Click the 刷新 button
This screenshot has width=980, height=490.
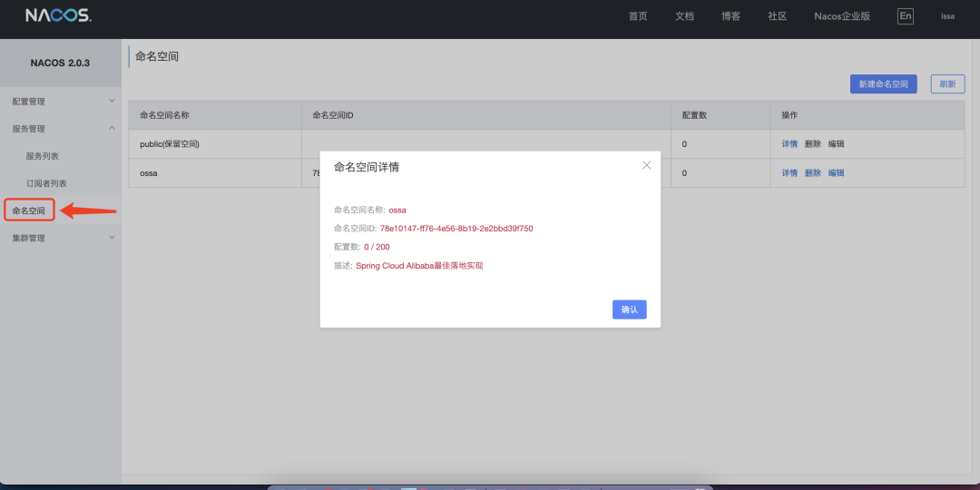pos(947,83)
